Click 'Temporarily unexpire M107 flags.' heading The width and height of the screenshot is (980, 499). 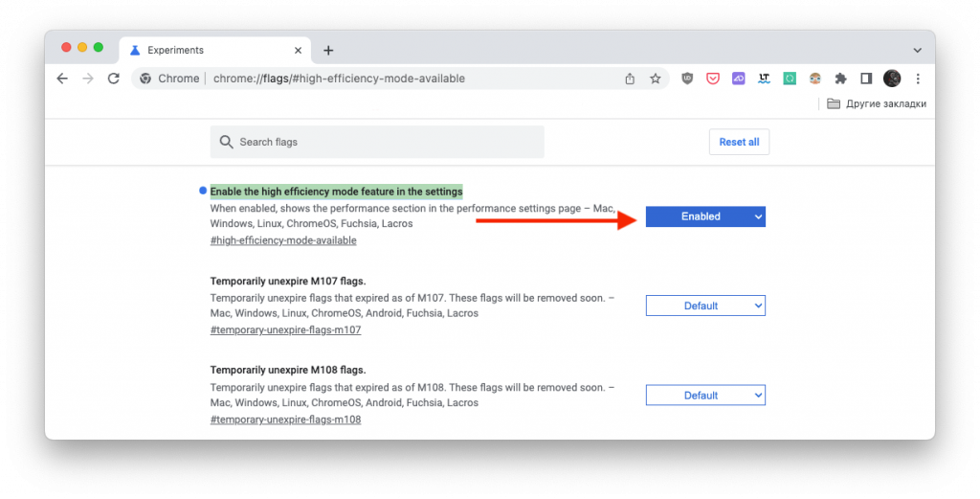pyautogui.click(x=288, y=282)
